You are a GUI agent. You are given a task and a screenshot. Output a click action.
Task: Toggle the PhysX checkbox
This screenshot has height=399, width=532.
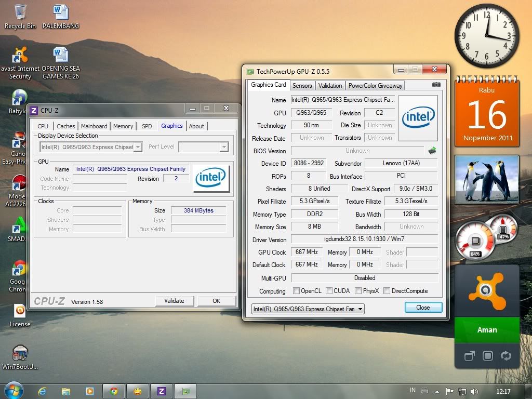tap(358, 291)
